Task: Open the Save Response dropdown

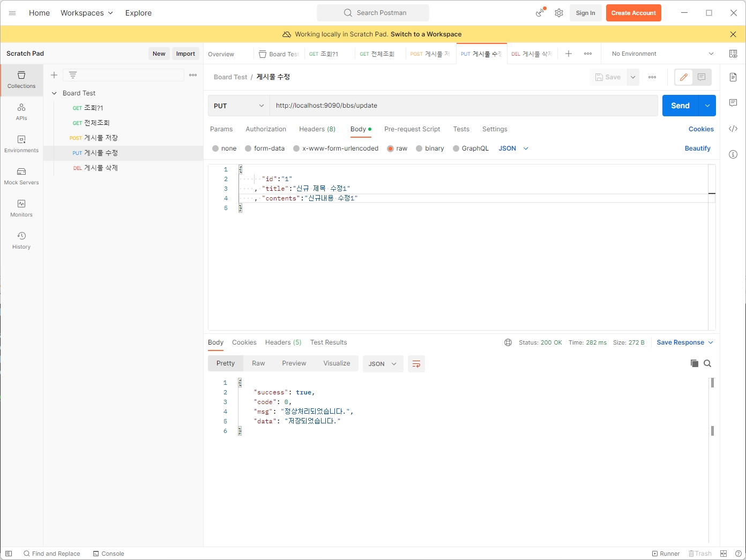Action: click(685, 342)
